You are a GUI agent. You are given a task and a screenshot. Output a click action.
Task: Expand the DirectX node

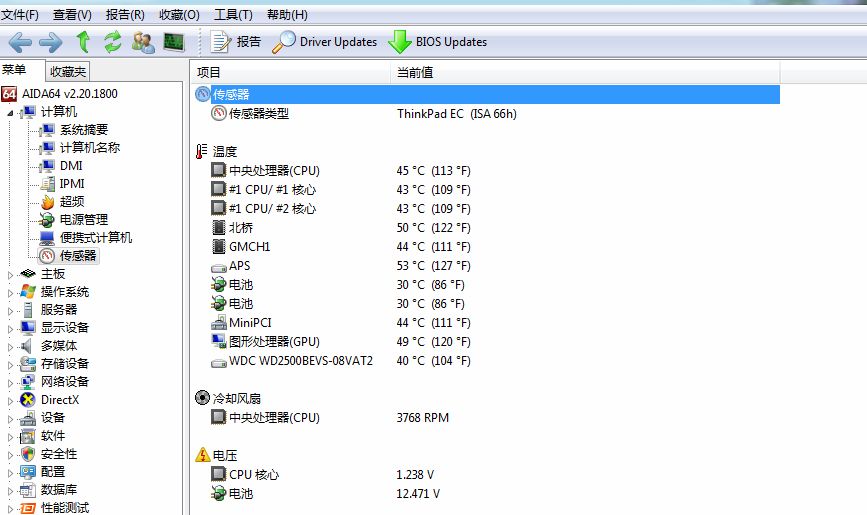[10, 401]
